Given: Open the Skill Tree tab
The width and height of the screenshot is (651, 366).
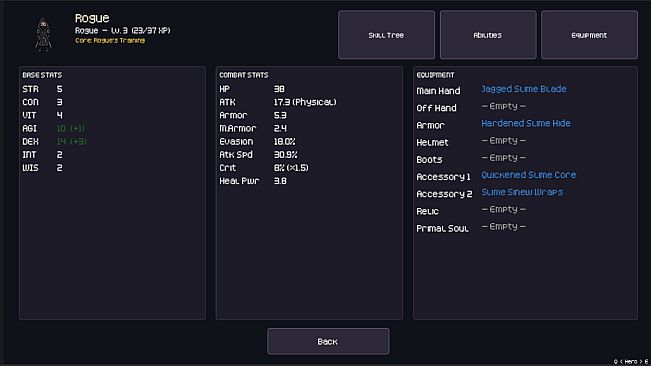Looking at the screenshot, I should (x=386, y=35).
